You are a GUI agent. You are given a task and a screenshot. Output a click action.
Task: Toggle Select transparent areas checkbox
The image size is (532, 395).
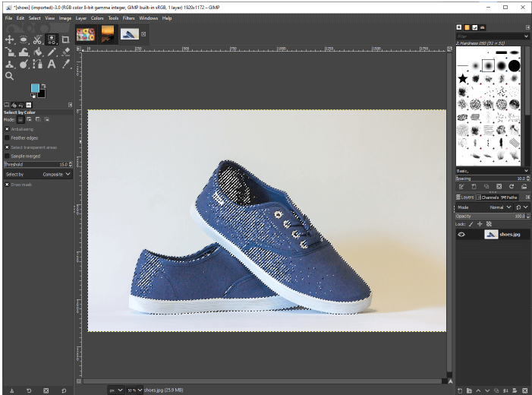[7, 147]
